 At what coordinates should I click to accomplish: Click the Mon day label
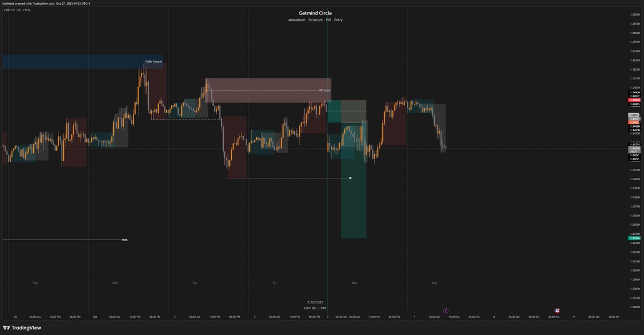click(x=354, y=282)
